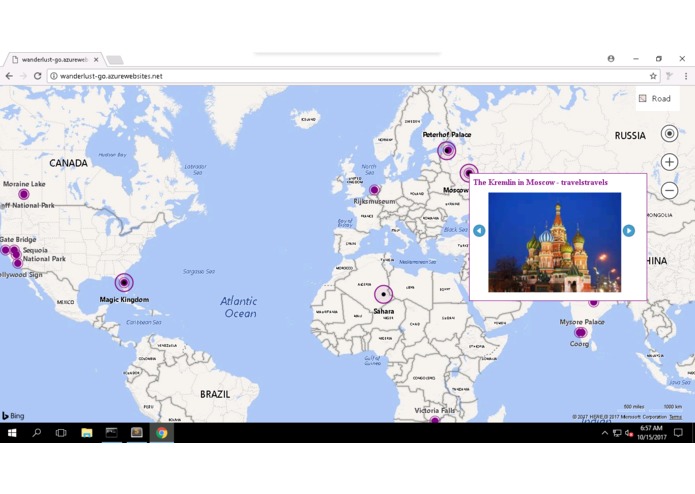Switch to the command prompt taskbar app
The height and width of the screenshot is (494, 695).
112,433
